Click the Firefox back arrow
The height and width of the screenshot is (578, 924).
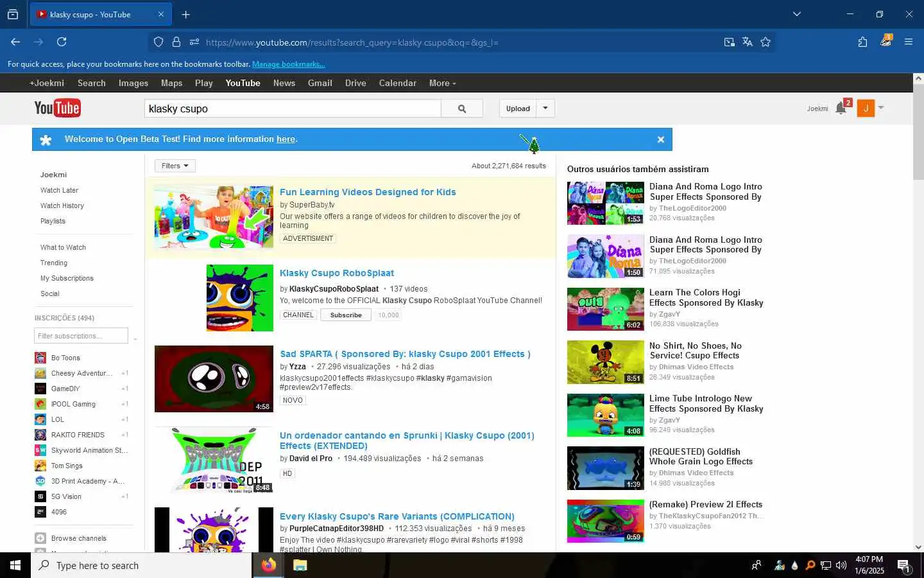15,42
